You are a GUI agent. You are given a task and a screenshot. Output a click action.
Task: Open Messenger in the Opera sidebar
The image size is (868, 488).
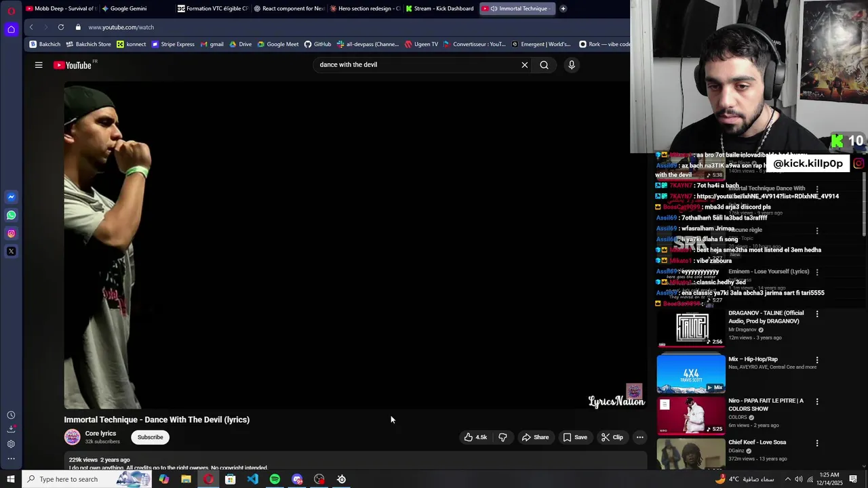click(x=11, y=197)
